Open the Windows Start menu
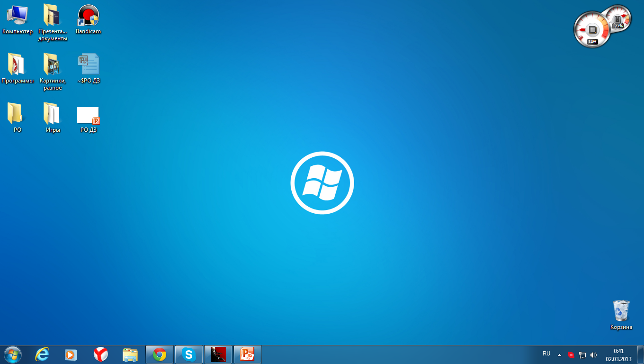The height and width of the screenshot is (364, 644). pyautogui.click(x=13, y=354)
